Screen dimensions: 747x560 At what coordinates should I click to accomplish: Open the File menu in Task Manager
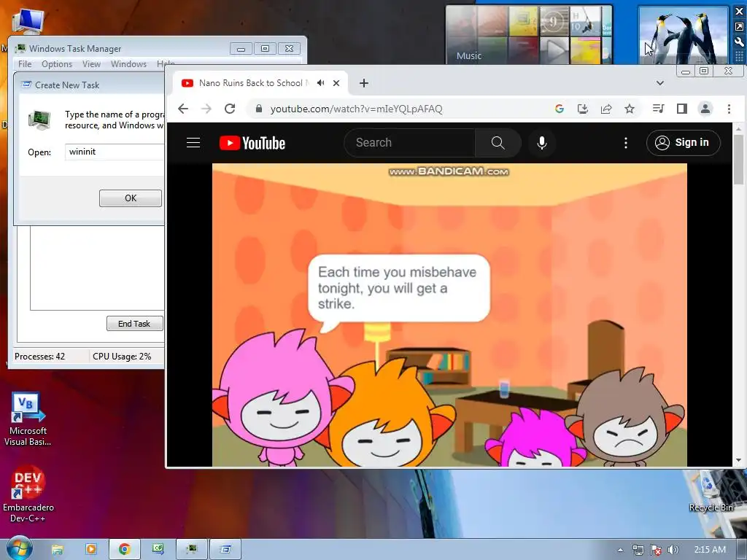[25, 64]
